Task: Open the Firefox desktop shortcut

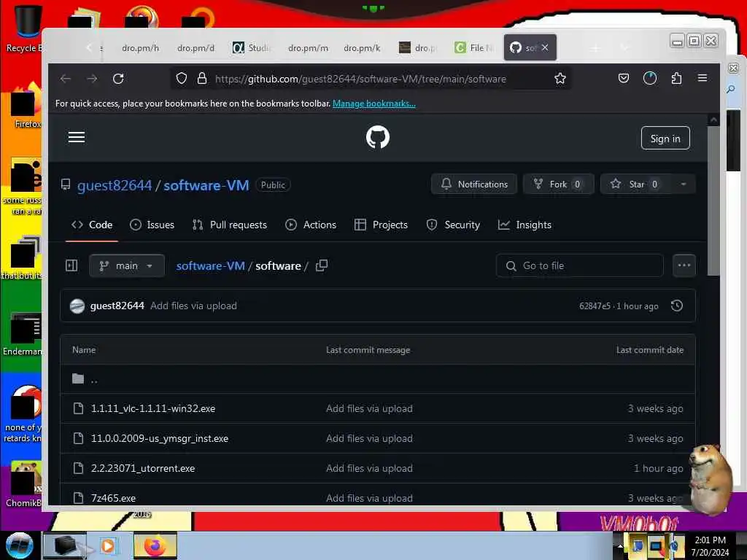Action: coord(26,106)
